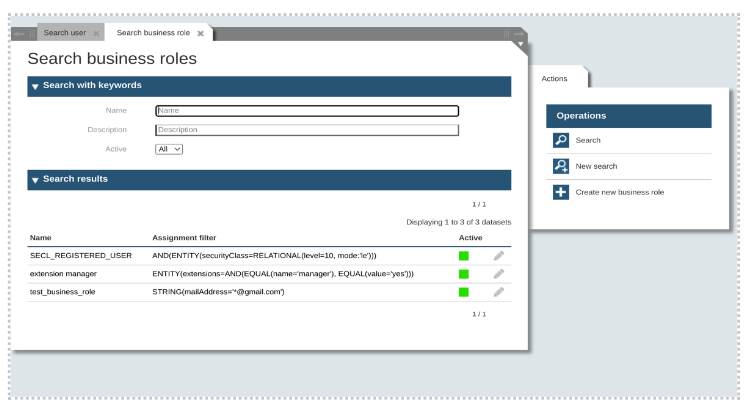
Task: Edit SECL_REGISTERED_USER using its pencil icon
Action: 499,256
